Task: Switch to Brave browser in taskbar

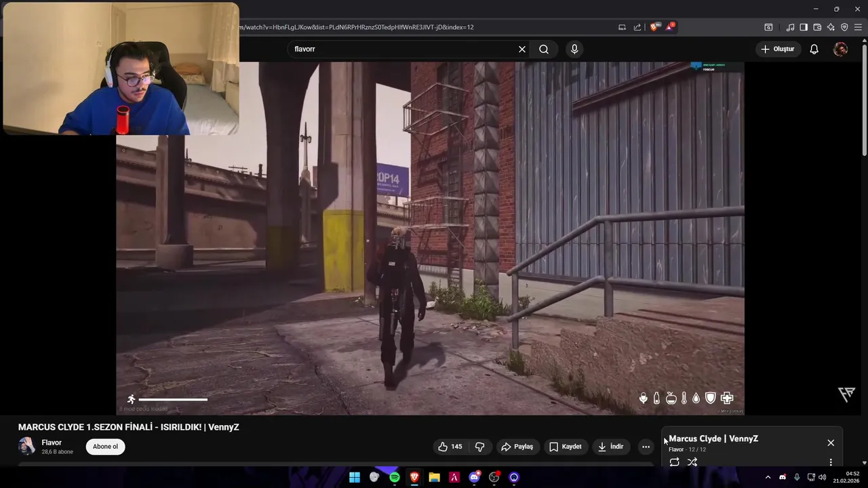Action: point(414,477)
